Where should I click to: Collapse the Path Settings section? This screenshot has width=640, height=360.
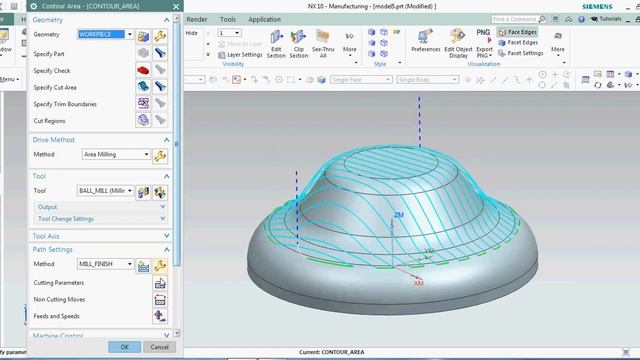[x=167, y=249]
